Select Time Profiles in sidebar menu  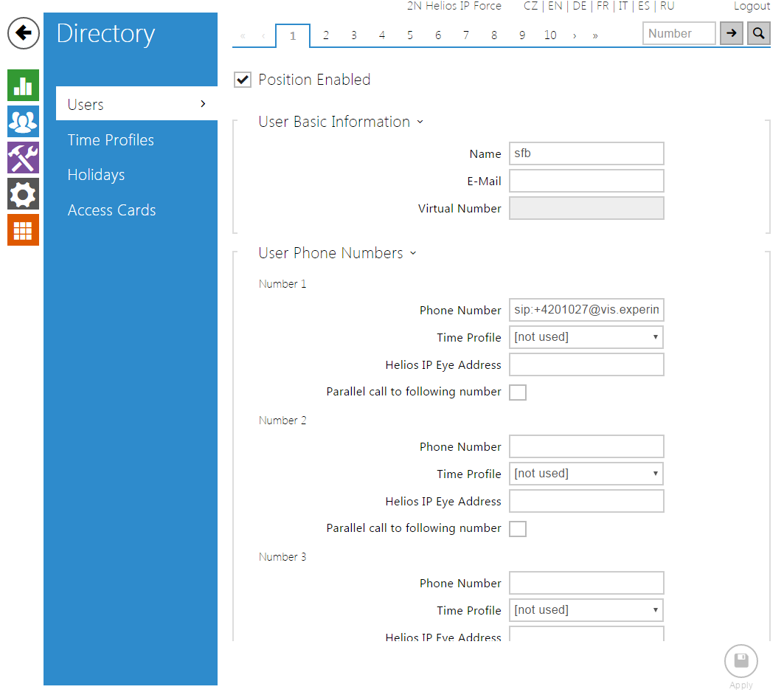click(x=111, y=140)
